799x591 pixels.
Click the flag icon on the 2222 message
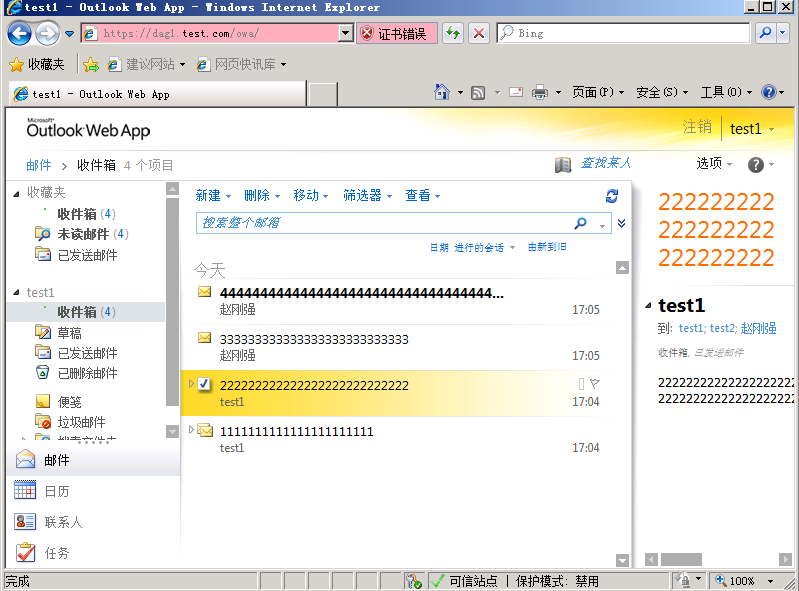click(x=595, y=383)
